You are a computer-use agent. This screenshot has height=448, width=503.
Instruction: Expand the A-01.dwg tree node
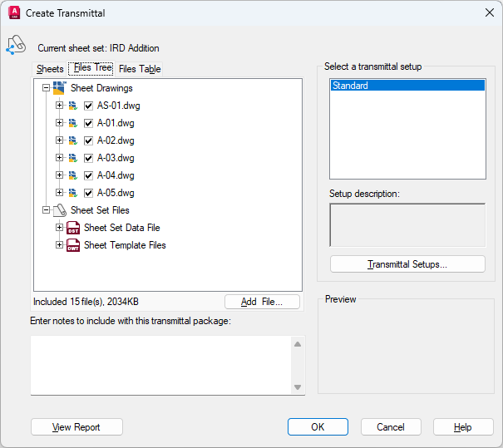(59, 123)
